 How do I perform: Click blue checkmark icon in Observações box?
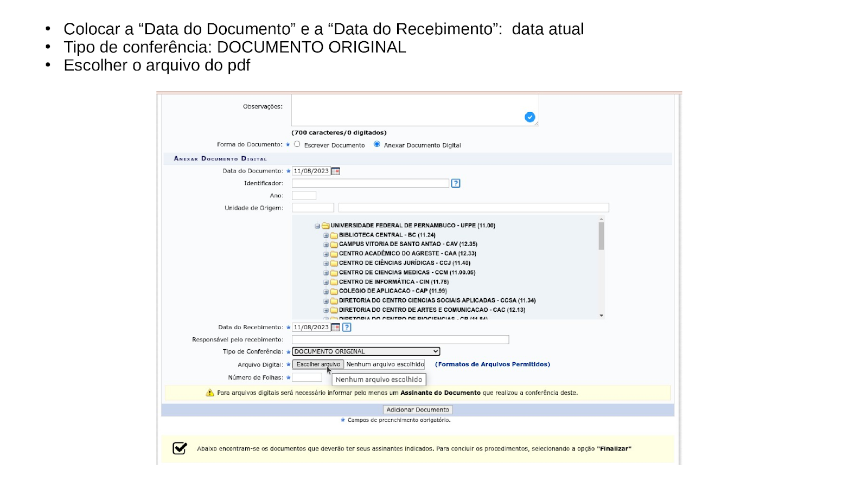coord(530,117)
